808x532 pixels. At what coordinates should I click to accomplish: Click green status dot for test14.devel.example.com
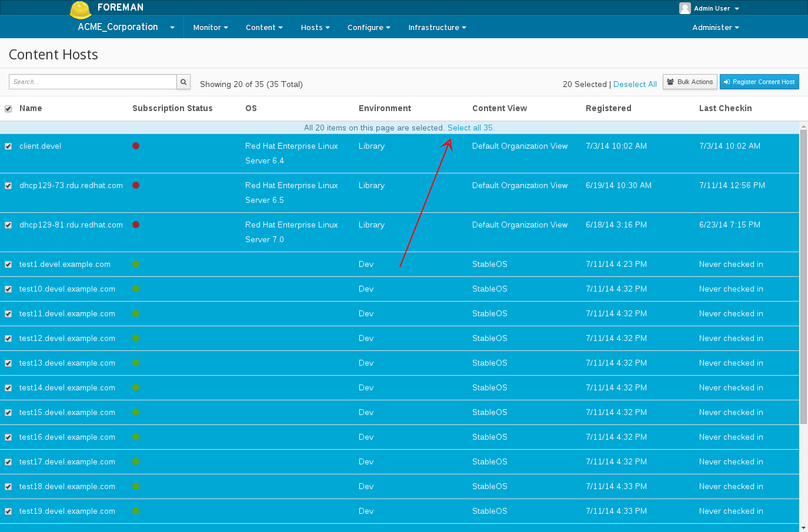coord(136,387)
